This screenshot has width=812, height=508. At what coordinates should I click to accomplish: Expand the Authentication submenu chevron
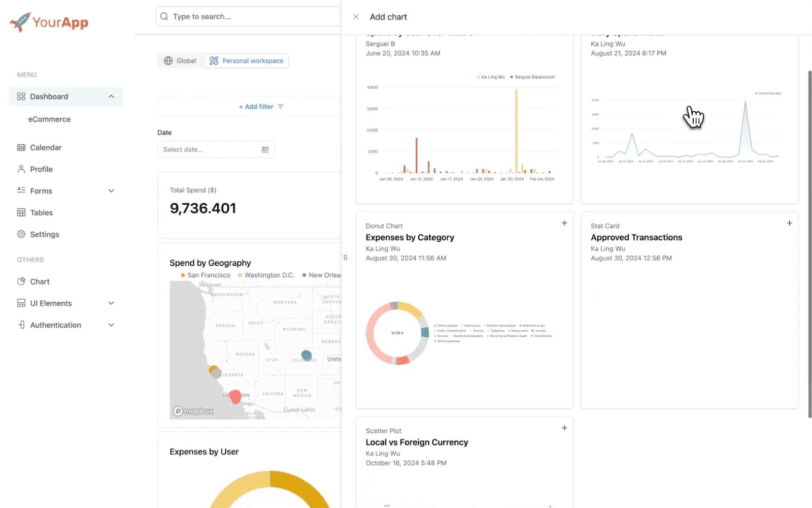pyautogui.click(x=111, y=325)
